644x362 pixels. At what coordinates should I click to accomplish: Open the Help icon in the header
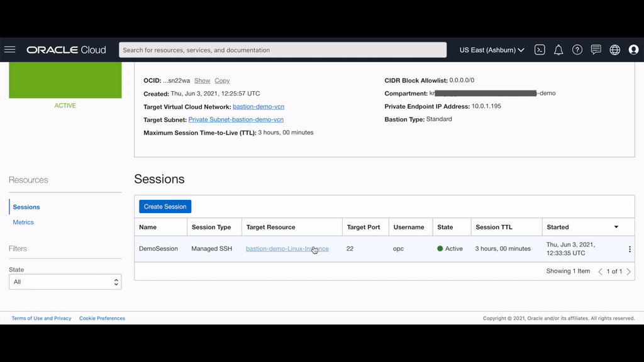(577, 50)
